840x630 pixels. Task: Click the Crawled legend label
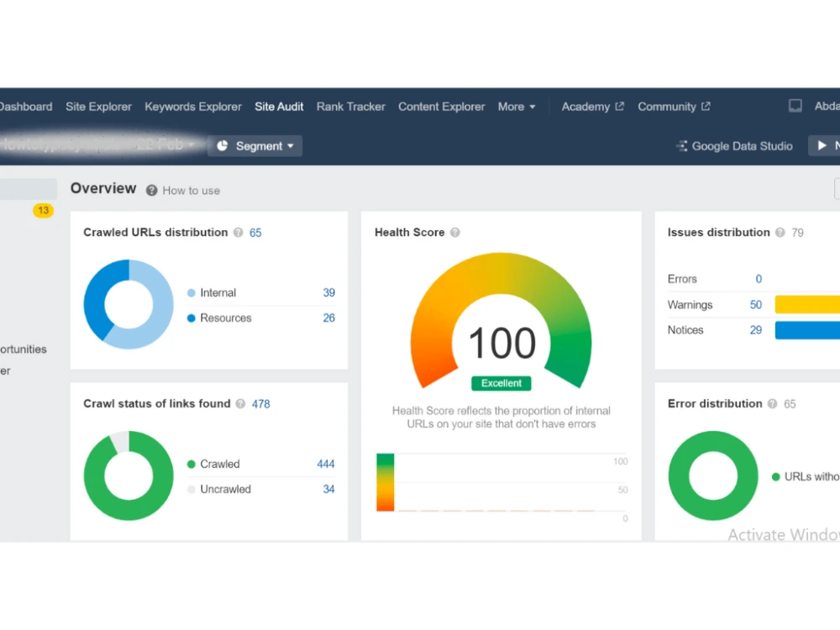coord(219,464)
